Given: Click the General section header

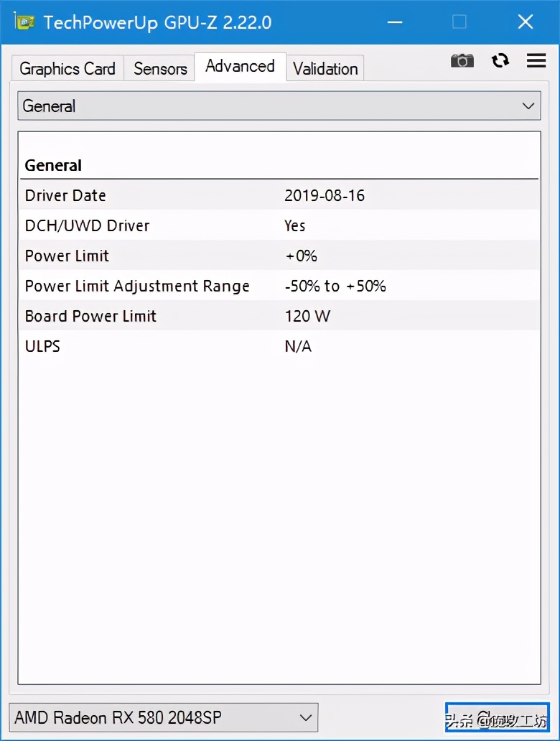Looking at the screenshot, I should pyautogui.click(x=54, y=165).
